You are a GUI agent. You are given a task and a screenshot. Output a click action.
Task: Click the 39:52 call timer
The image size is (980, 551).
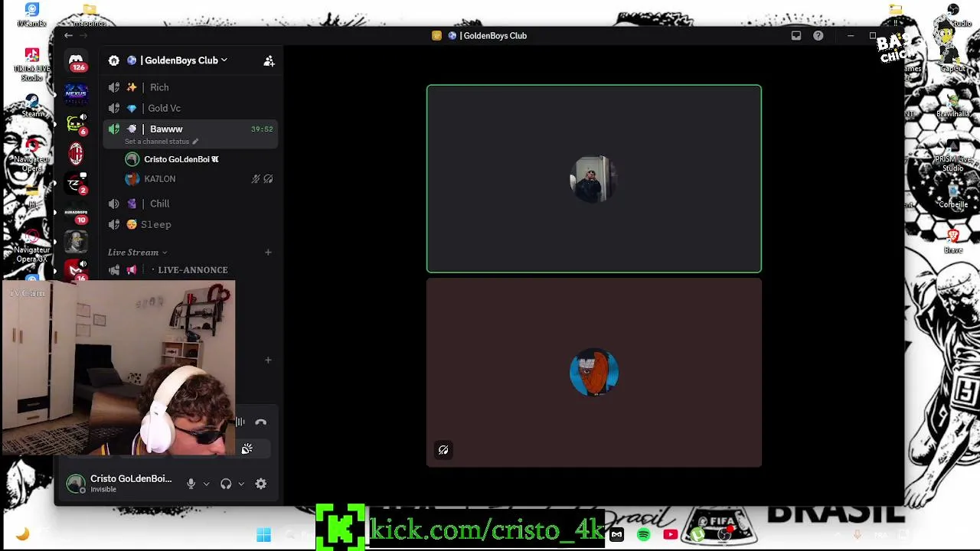tap(262, 129)
